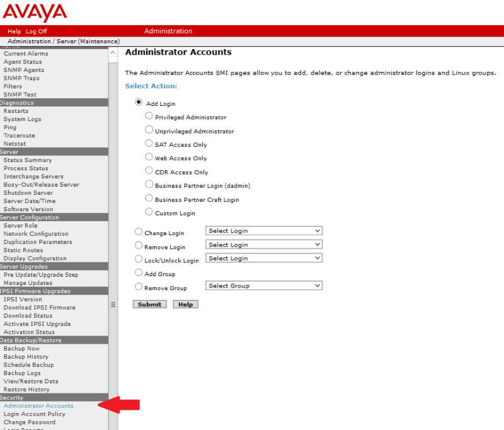
Task: Open Static Routes page
Action: (23, 250)
